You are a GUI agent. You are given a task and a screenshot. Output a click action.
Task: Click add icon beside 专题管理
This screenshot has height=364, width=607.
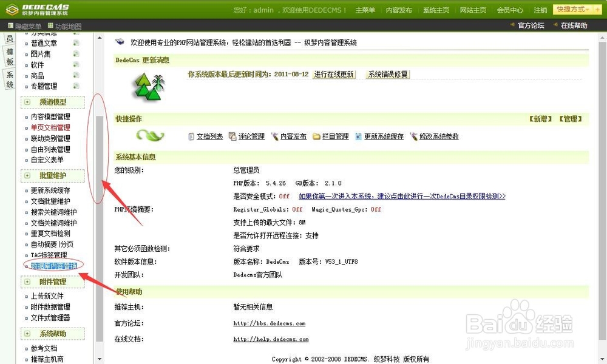(76, 86)
